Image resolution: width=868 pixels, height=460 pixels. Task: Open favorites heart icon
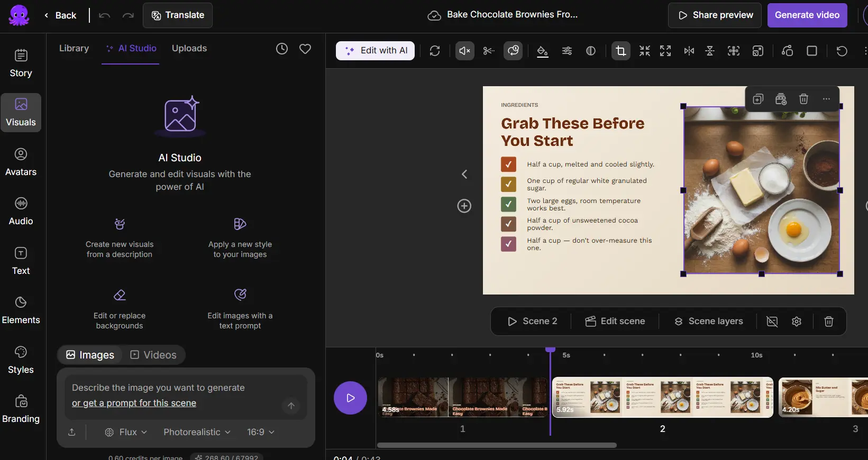[x=305, y=49]
